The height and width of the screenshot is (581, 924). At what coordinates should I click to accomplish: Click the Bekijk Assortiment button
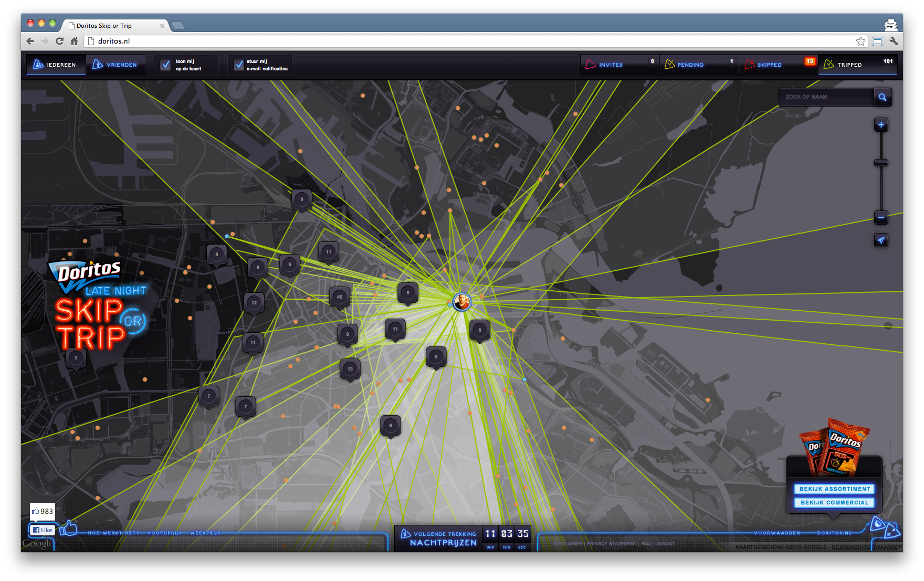pos(834,489)
